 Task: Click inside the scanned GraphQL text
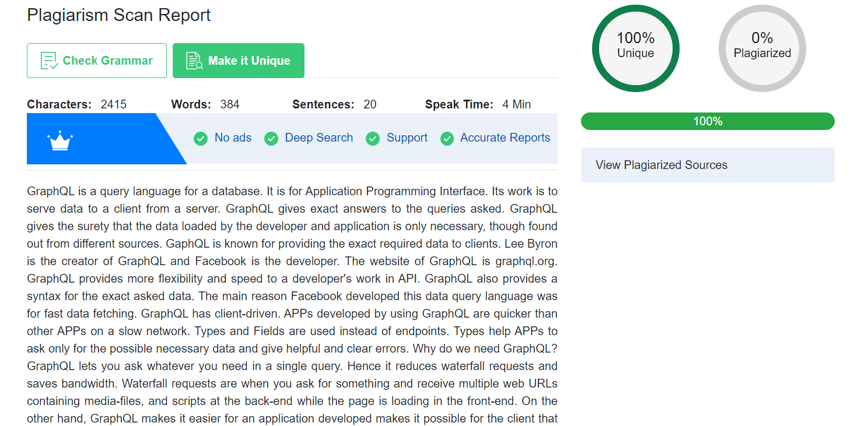[292, 305]
